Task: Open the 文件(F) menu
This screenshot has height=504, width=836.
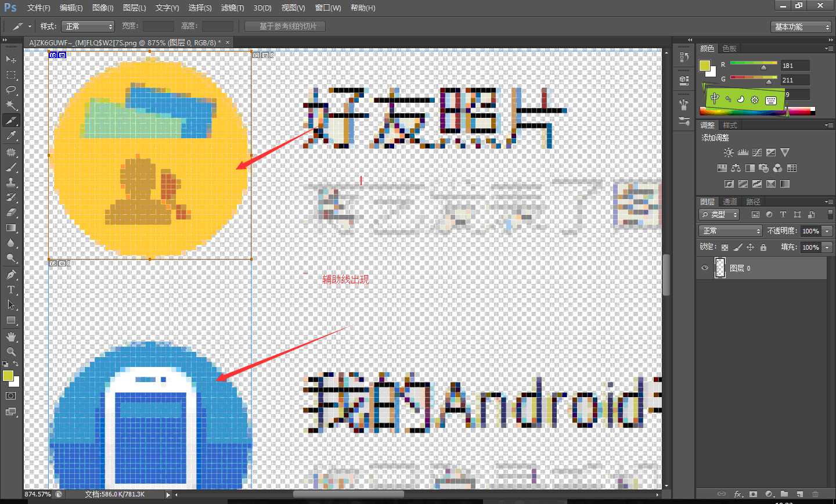Action: coord(38,8)
